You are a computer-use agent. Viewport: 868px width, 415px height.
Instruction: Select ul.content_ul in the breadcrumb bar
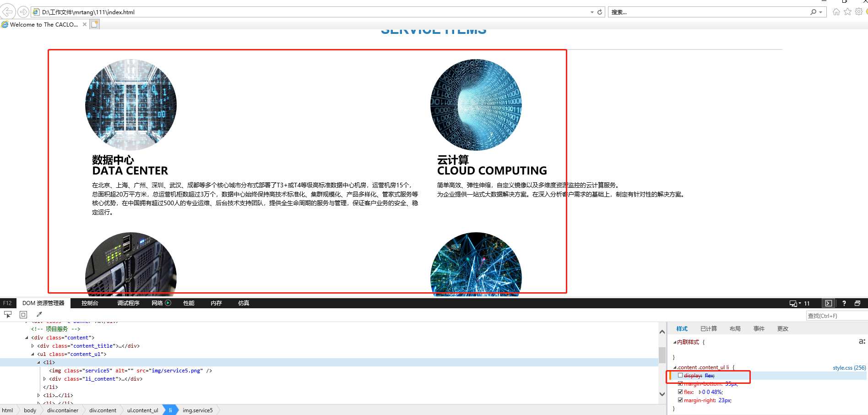pos(142,410)
